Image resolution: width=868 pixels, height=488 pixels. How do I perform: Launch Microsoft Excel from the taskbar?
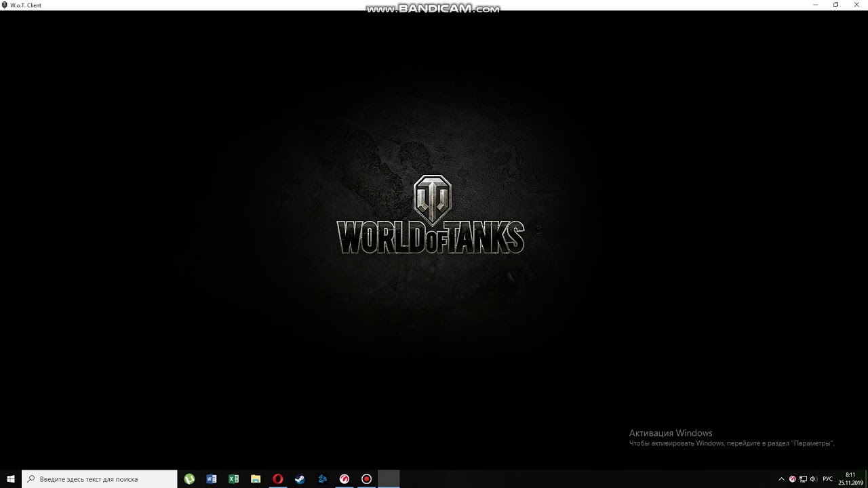(x=234, y=479)
